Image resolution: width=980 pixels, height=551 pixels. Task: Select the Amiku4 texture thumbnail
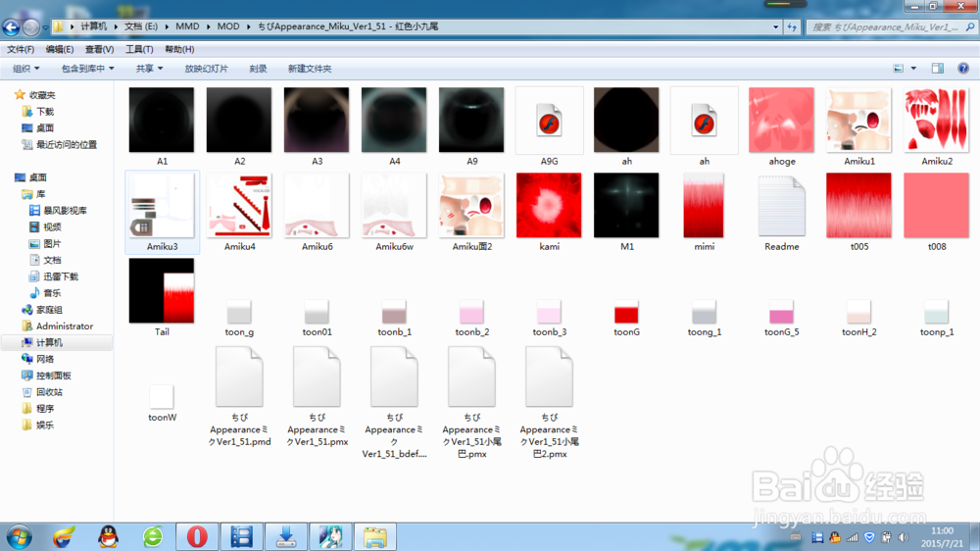(239, 206)
